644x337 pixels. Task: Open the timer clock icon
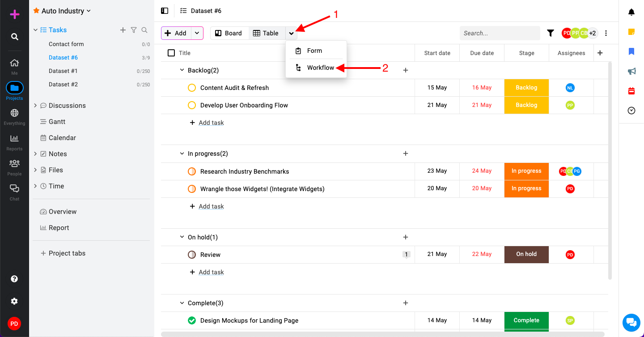point(631,111)
